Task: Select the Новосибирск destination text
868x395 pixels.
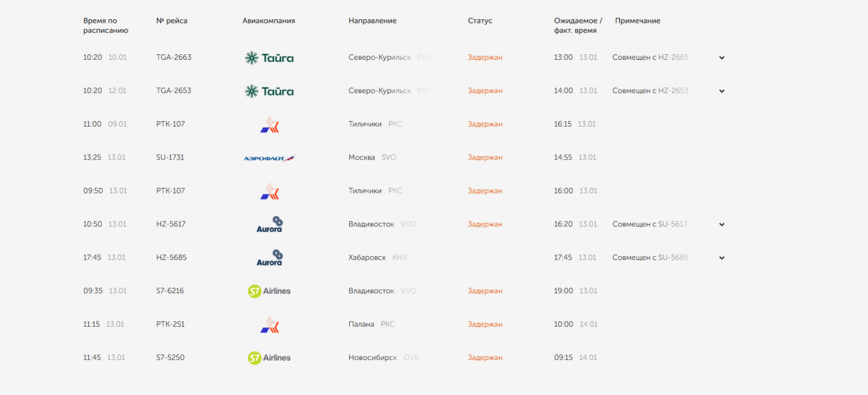Action: pos(373,358)
